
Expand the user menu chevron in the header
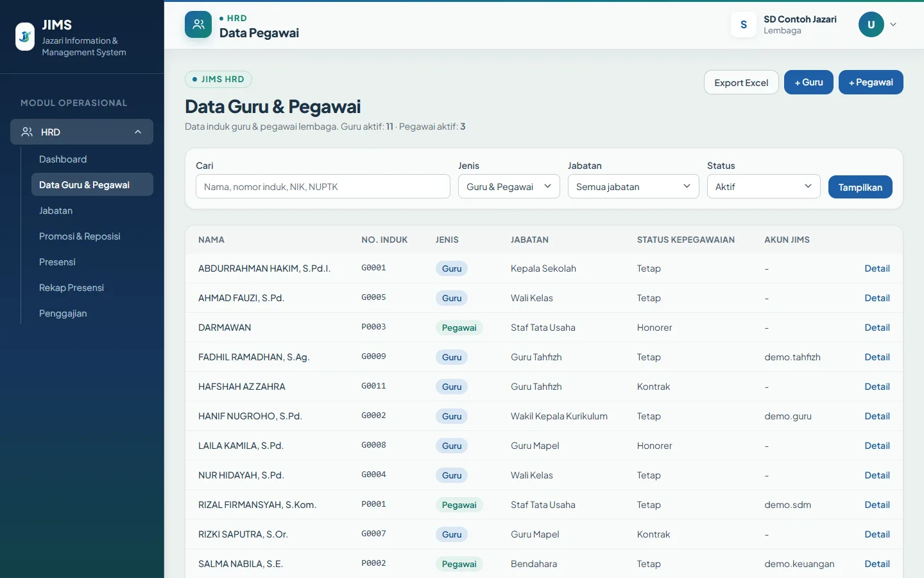[893, 24]
